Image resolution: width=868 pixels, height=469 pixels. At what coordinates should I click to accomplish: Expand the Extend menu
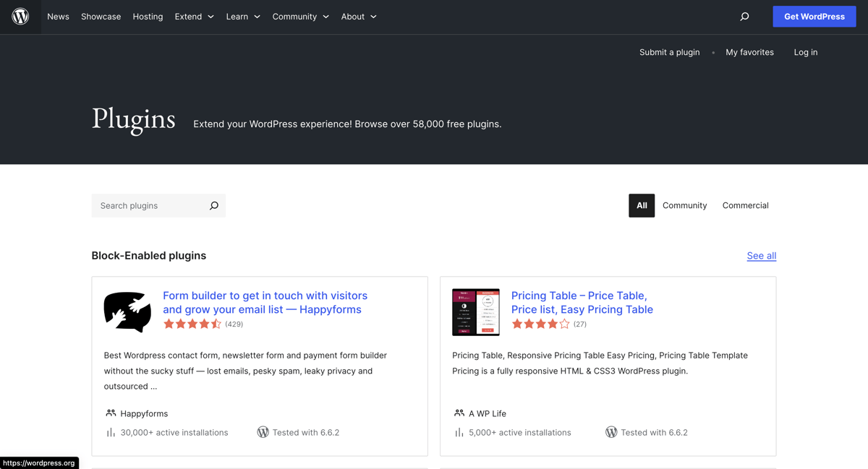tap(195, 17)
